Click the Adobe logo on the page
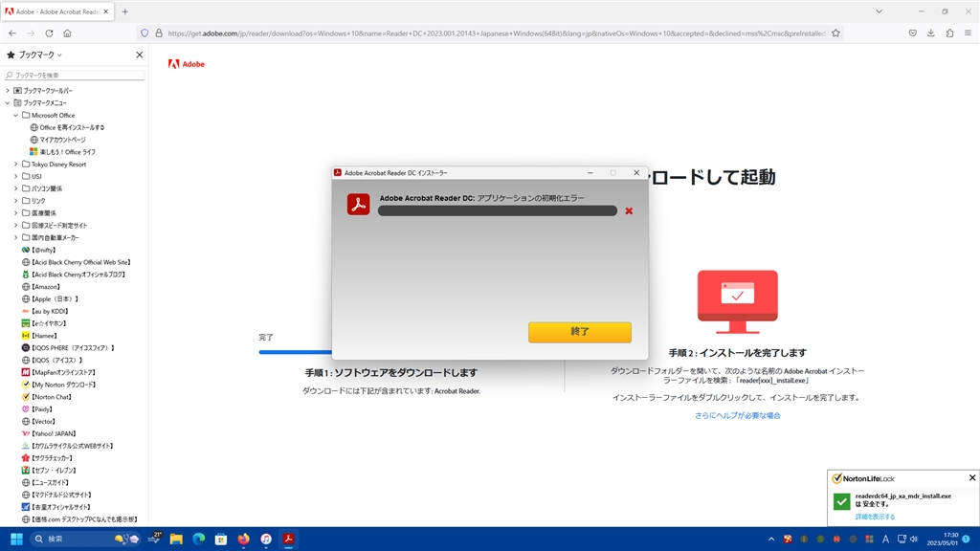The image size is (980, 551). pyautogui.click(x=187, y=64)
